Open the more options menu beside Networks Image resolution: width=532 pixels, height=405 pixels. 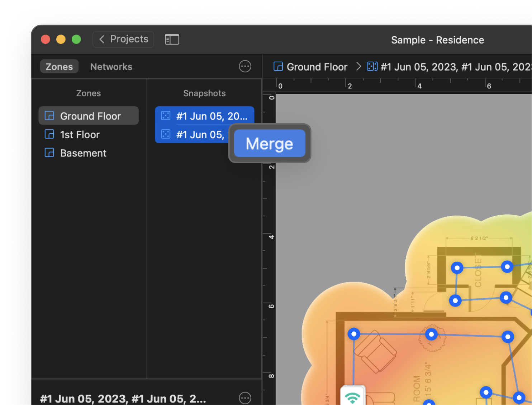point(245,66)
